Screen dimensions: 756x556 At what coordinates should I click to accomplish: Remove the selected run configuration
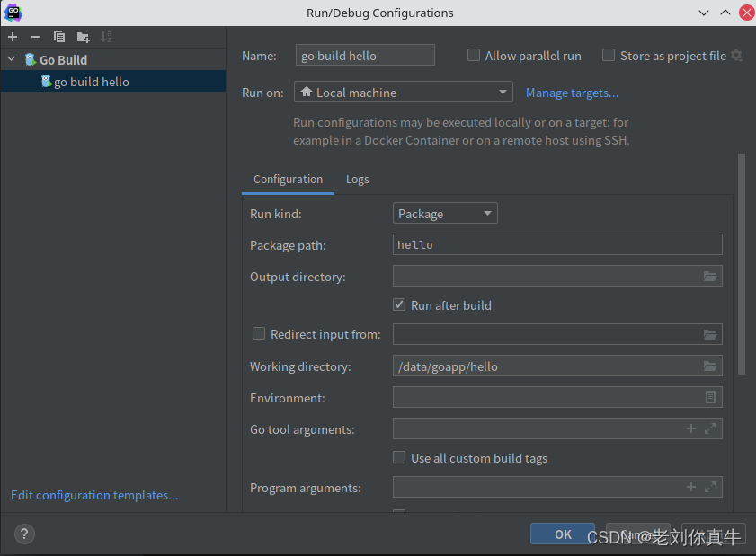pyautogui.click(x=34, y=37)
